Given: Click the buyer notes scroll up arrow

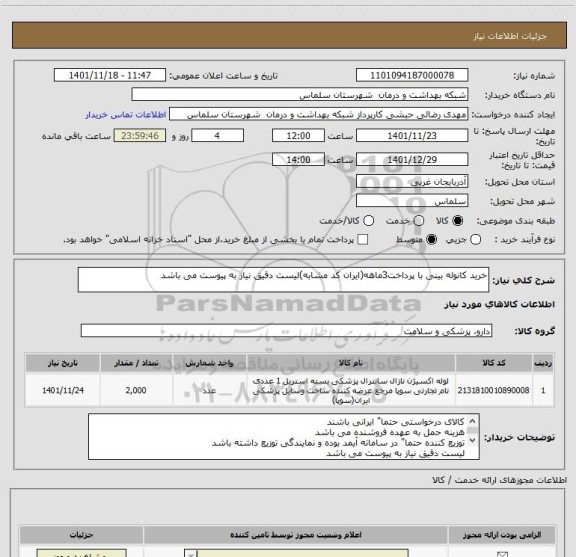Looking at the screenshot, I should pos(472,421).
